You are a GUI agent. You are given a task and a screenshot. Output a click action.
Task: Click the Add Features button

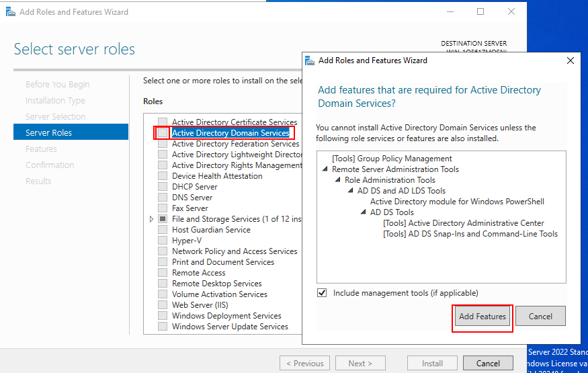(x=482, y=316)
